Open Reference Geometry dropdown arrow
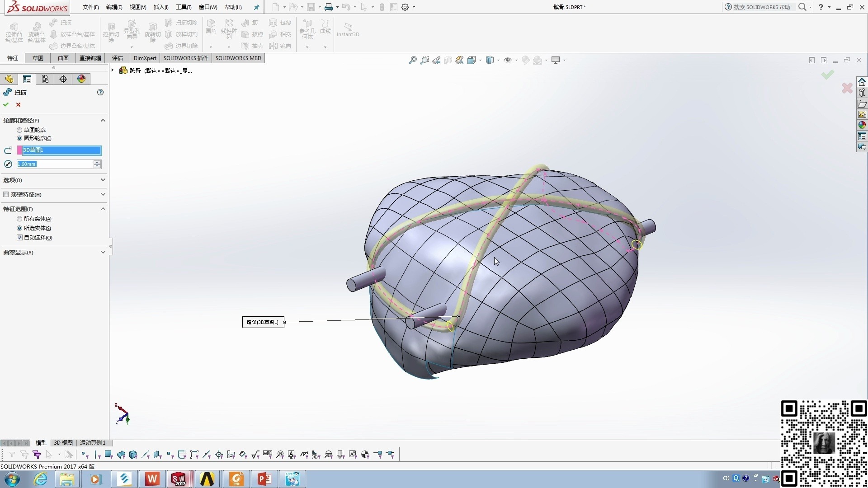The image size is (868, 488). (307, 47)
